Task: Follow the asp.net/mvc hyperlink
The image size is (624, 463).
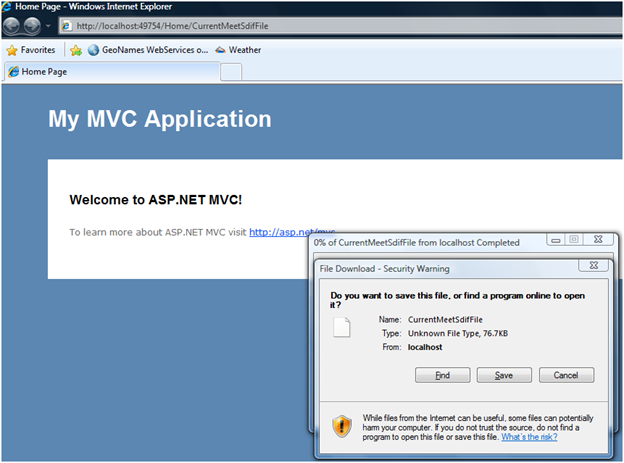Action: click(292, 232)
